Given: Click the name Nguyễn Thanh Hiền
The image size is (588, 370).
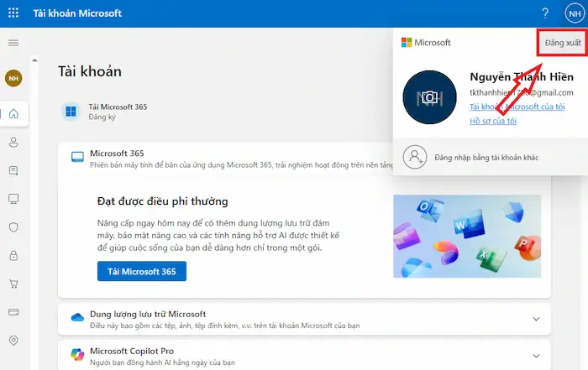Looking at the screenshot, I should 522,77.
